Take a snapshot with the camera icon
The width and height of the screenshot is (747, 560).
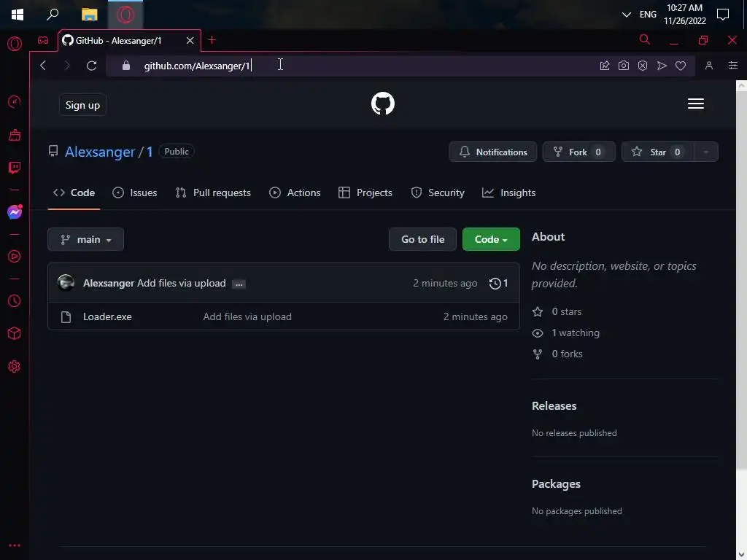click(624, 66)
